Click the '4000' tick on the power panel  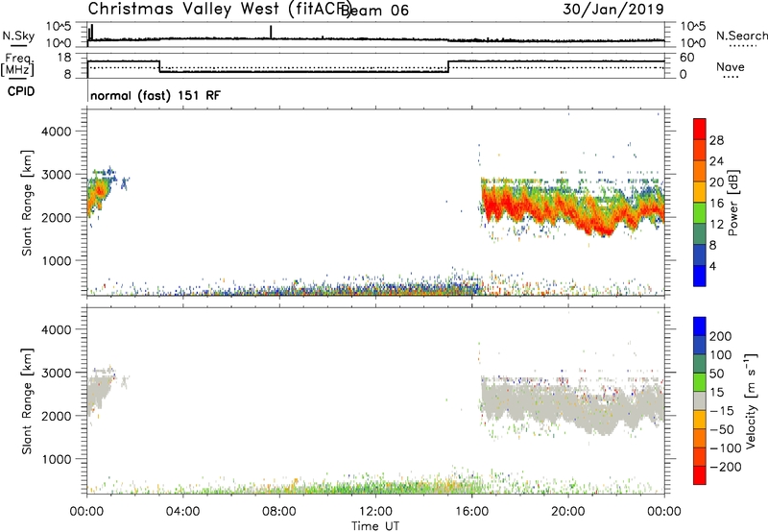pos(57,132)
